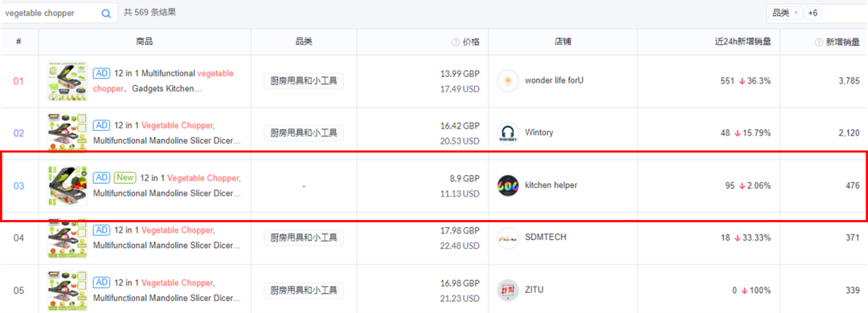This screenshot has width=868, height=313.
Task: Sort by the 新增销量 column header
Action: [843, 42]
